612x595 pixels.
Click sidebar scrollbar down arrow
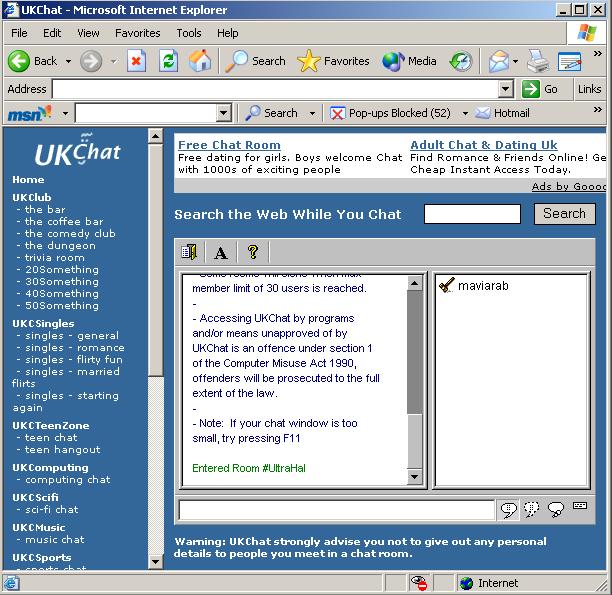point(155,562)
